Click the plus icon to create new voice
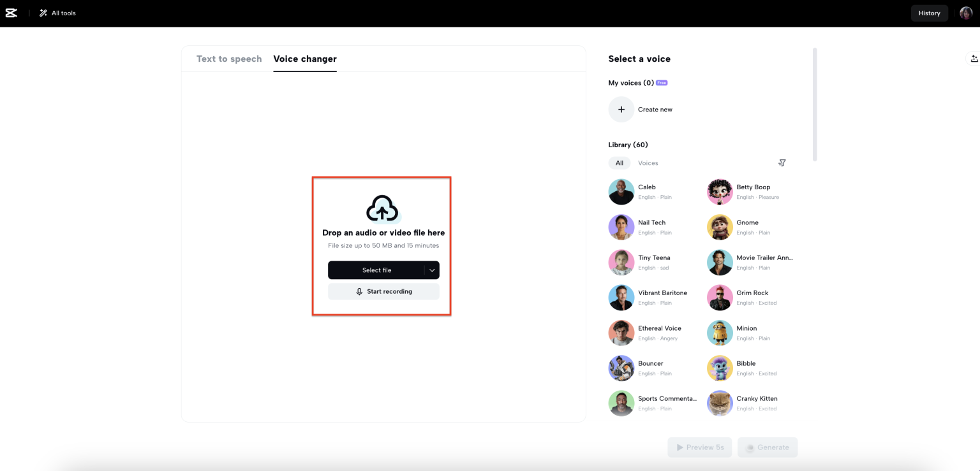The height and width of the screenshot is (471, 980). pos(621,110)
